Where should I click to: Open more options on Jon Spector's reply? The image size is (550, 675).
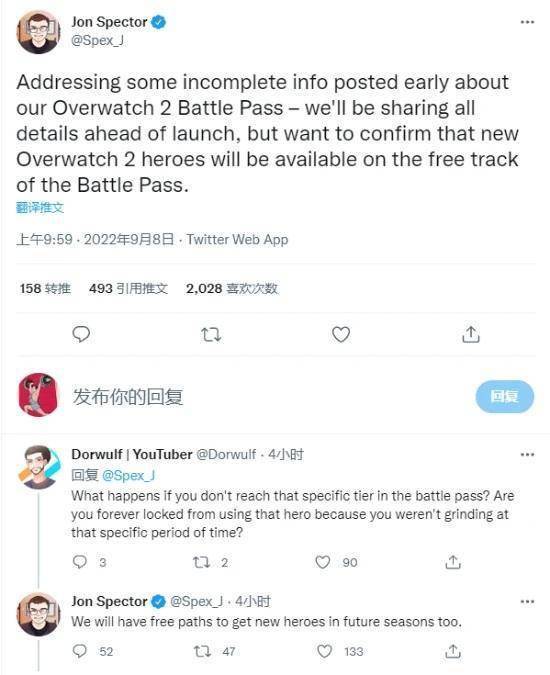pyautogui.click(x=527, y=601)
